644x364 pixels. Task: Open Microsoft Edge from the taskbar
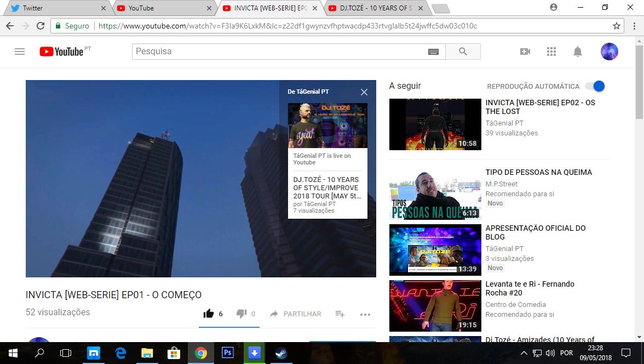pyautogui.click(x=120, y=353)
